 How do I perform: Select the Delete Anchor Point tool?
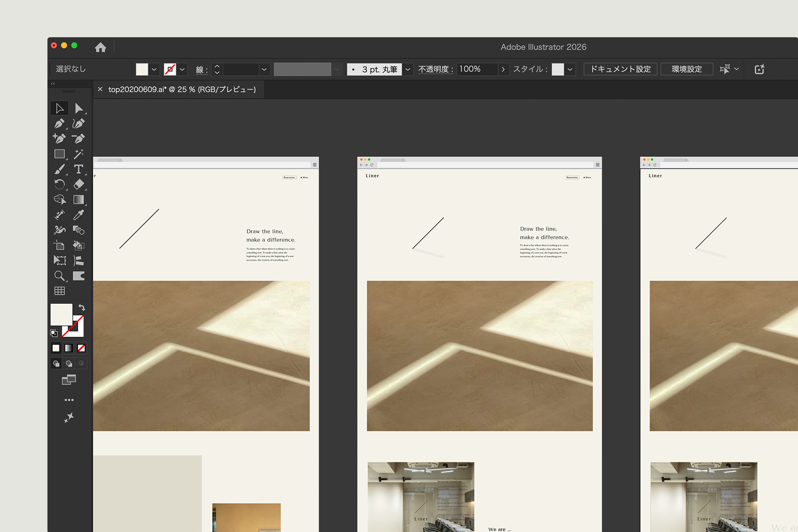coord(78,139)
